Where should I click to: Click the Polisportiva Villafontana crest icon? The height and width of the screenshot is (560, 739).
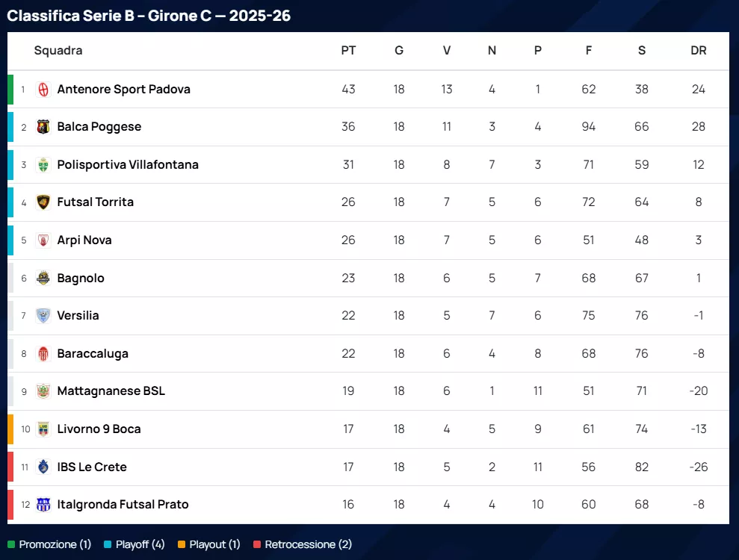pyautogui.click(x=43, y=165)
